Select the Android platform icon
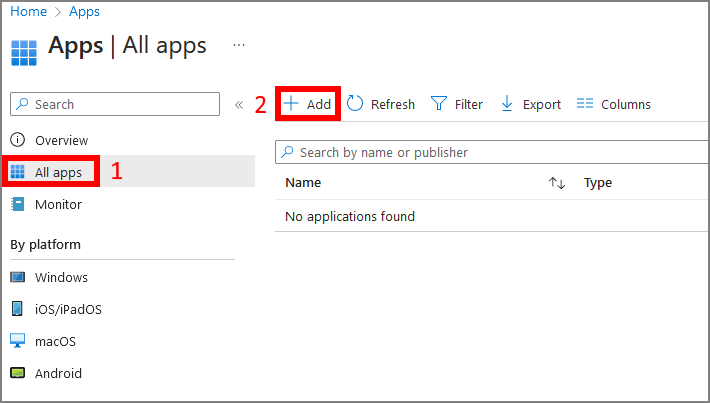 click(18, 373)
